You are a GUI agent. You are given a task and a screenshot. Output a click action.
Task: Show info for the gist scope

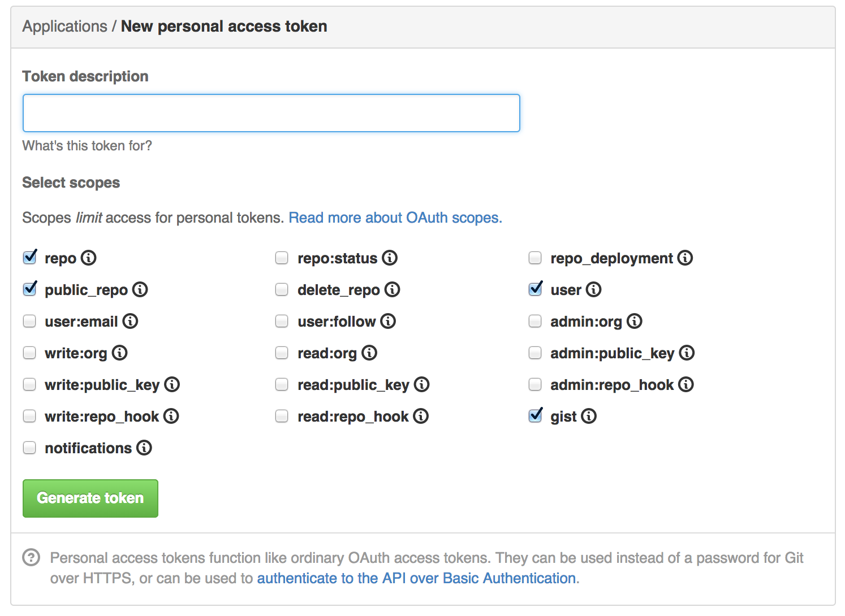point(589,416)
